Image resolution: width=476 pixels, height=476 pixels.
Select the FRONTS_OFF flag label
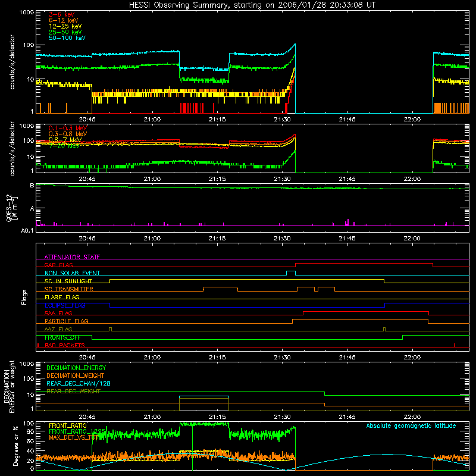pos(62,337)
